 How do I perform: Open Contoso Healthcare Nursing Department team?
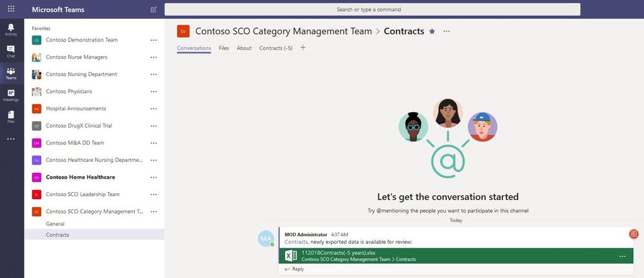94,160
